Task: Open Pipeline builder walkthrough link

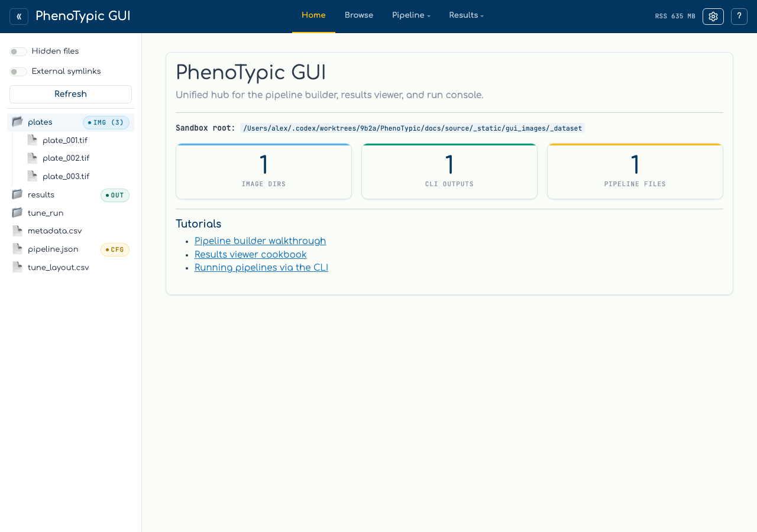Action: click(x=260, y=241)
